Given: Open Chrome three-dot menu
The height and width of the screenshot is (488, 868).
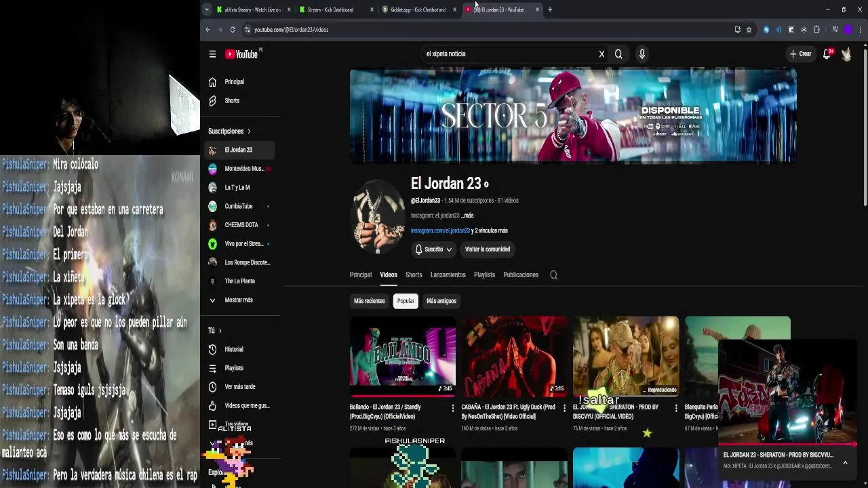Looking at the screenshot, I should click(x=861, y=30).
